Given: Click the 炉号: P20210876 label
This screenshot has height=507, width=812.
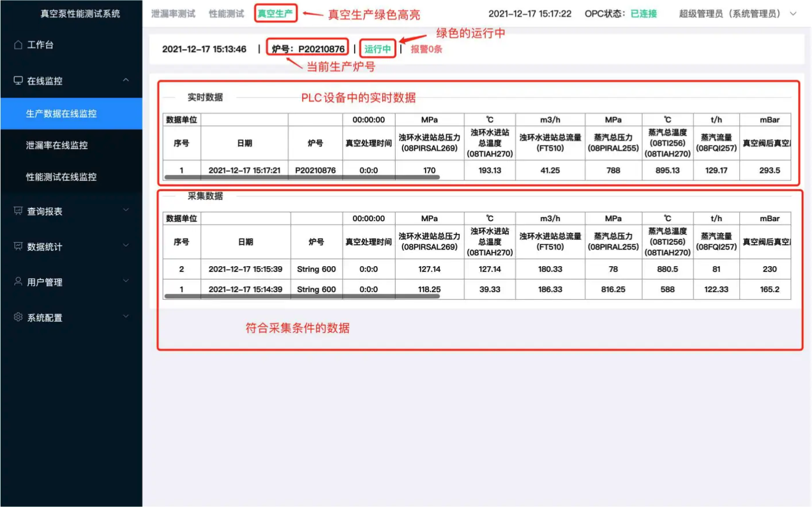Looking at the screenshot, I should click(x=308, y=49).
